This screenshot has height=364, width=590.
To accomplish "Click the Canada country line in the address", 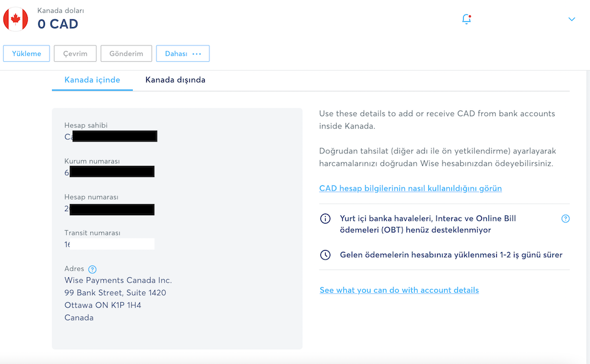I will click(79, 318).
